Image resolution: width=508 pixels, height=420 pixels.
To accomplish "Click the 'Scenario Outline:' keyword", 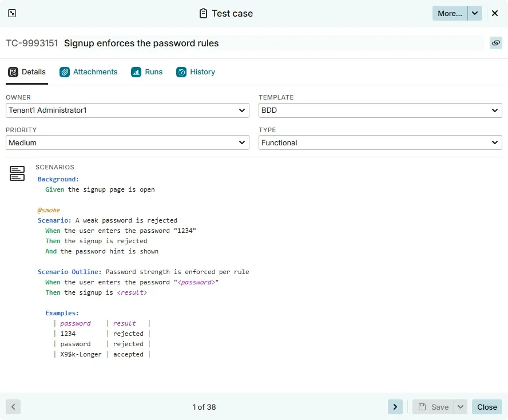I will coord(70,272).
